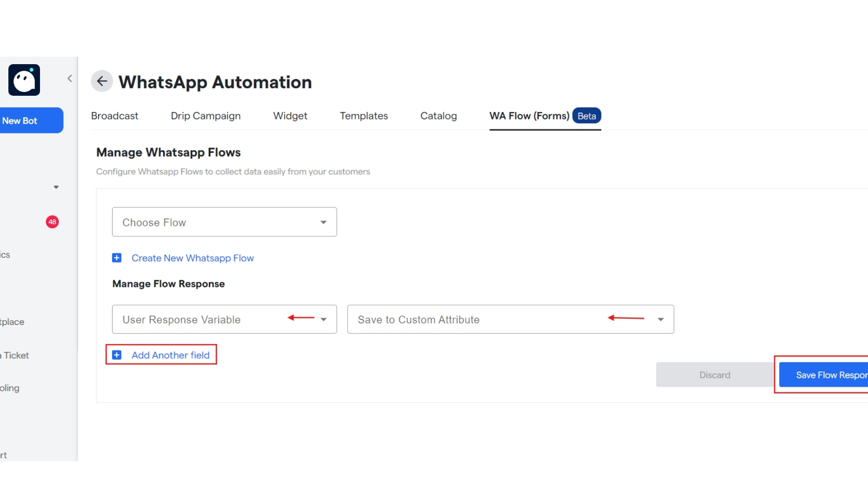
Task: Click the Discard button
Action: (714, 375)
